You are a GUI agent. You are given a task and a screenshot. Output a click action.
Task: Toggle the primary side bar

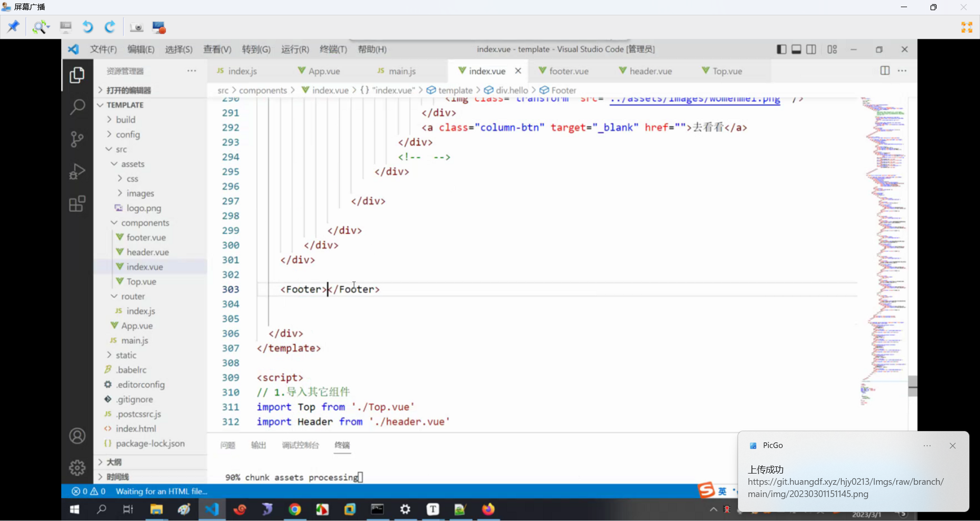tap(781, 49)
